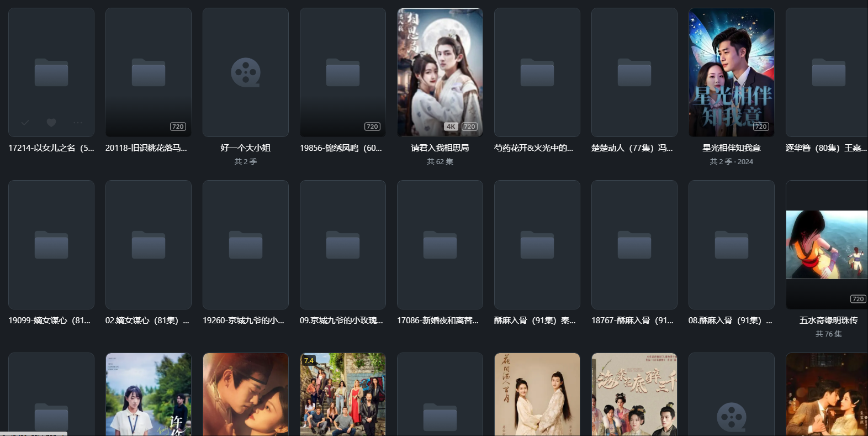Screen dimensions: 868x436
Task: Click the title 星光相伴知我意
Action: (732, 148)
